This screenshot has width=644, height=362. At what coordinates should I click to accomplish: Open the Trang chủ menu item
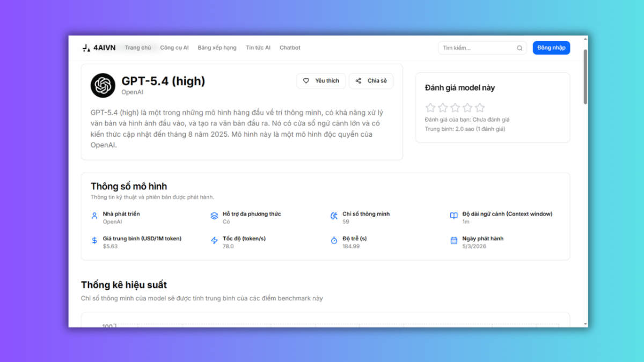[138, 48]
